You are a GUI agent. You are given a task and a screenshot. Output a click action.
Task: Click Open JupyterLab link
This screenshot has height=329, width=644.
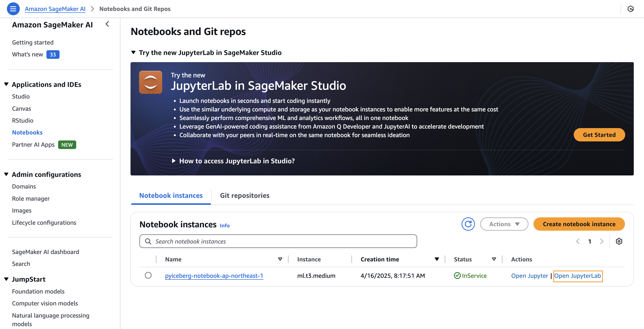[577, 276]
